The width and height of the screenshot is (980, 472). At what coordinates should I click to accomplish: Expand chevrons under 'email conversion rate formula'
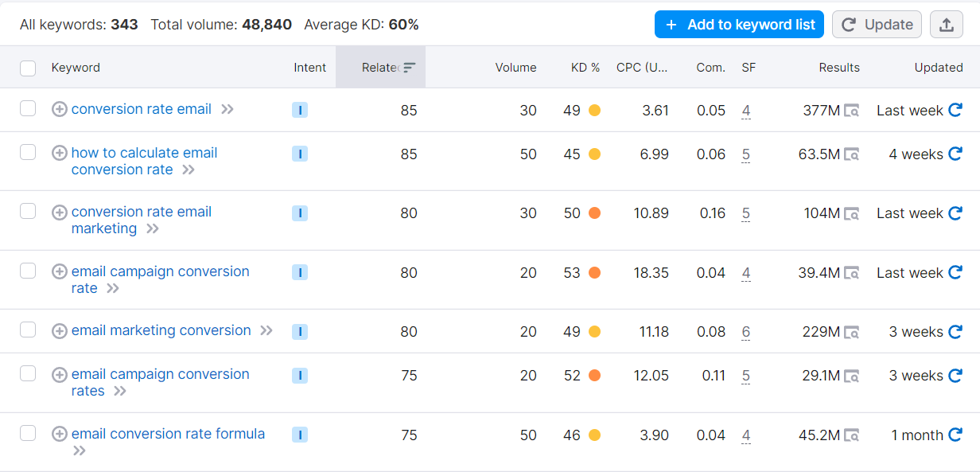click(x=79, y=451)
